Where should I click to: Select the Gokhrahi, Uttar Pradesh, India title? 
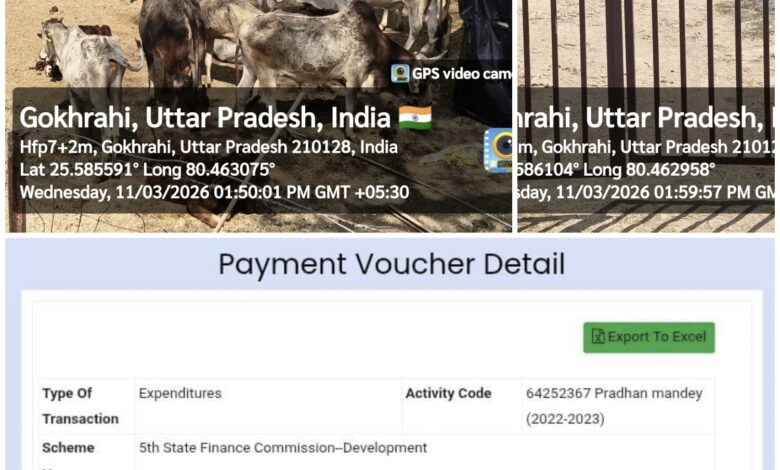point(205,118)
